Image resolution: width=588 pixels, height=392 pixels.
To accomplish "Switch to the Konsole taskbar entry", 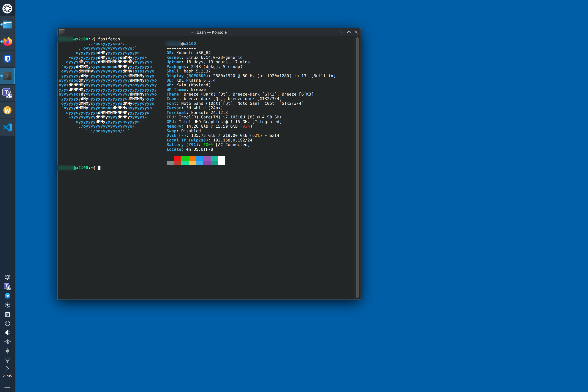I will (7, 76).
